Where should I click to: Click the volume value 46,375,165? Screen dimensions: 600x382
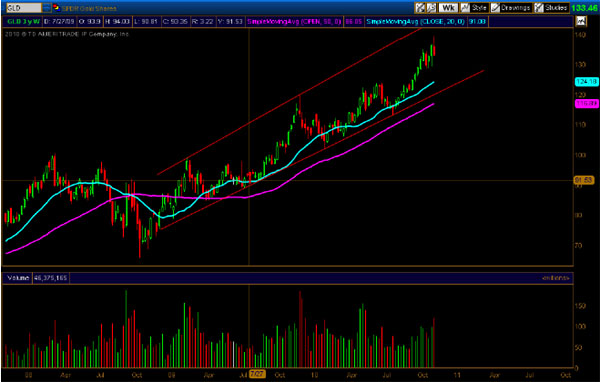[51, 278]
